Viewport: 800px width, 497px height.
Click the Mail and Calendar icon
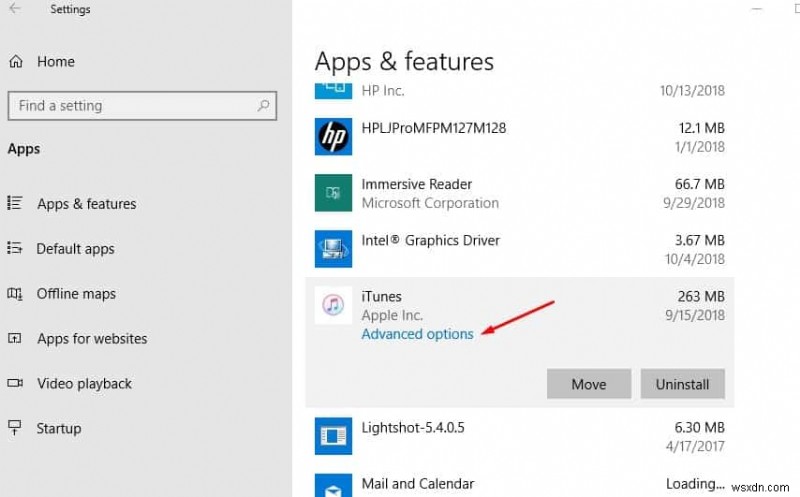[333, 485]
